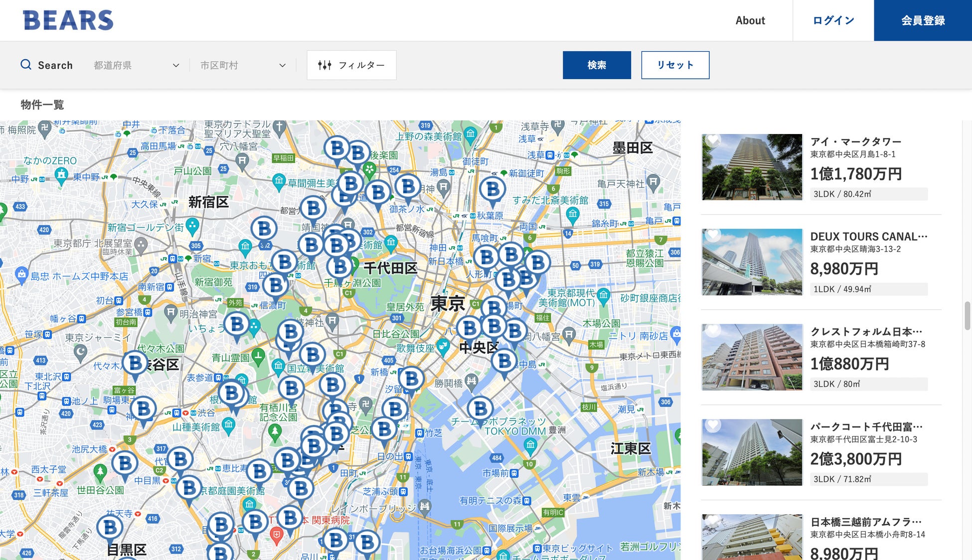The image size is (972, 560).
Task: Click the filter sliders icon
Action: [x=324, y=65]
